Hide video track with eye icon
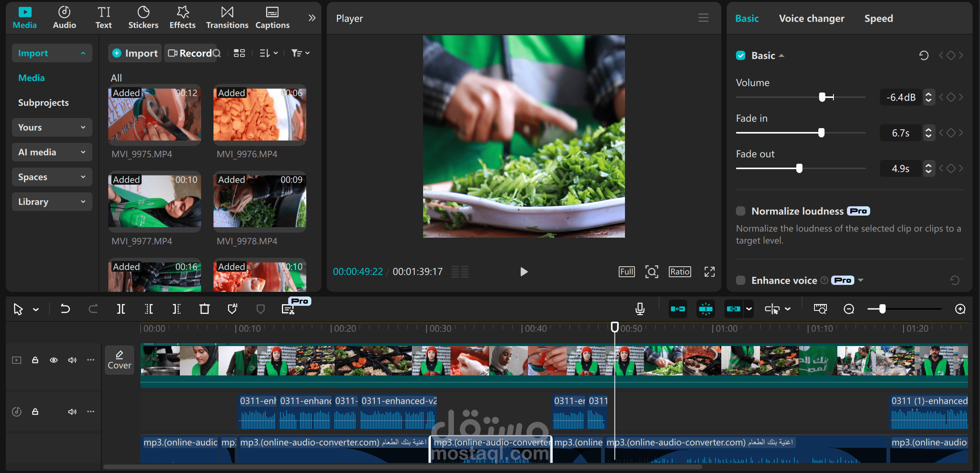980x473 pixels. tap(54, 360)
